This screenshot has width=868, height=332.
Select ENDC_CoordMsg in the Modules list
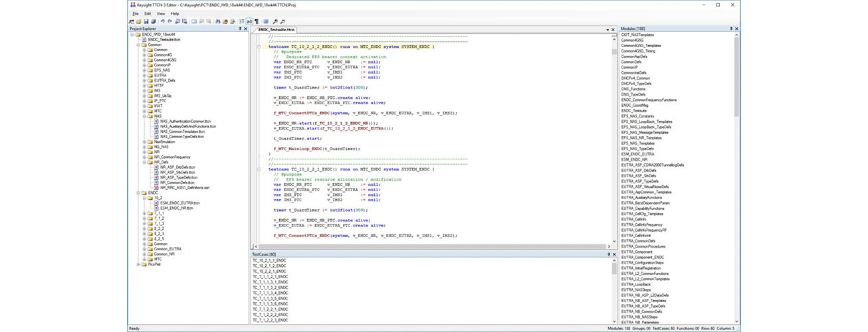(635, 105)
